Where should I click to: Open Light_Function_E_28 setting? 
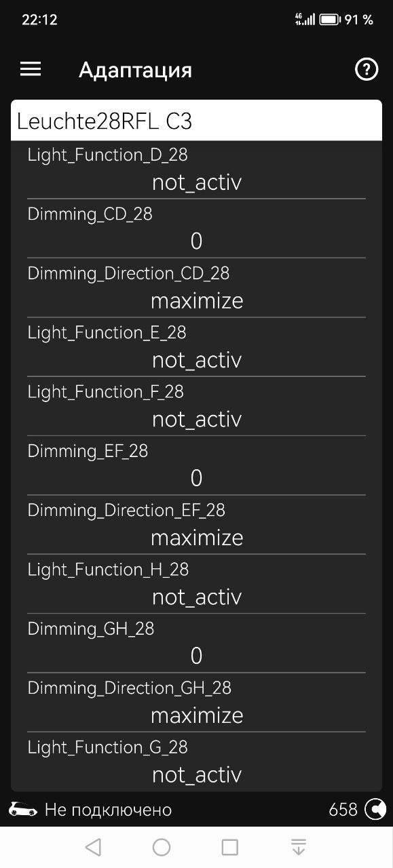point(196,347)
